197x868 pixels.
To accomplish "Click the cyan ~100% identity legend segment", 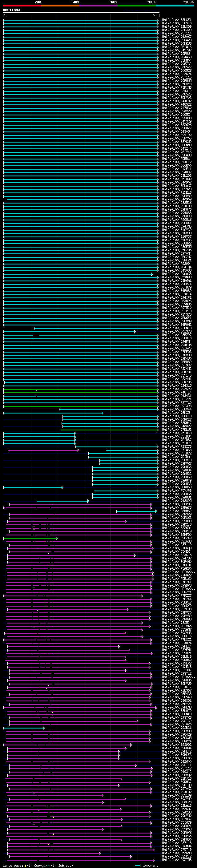I will [x=175, y=6].
